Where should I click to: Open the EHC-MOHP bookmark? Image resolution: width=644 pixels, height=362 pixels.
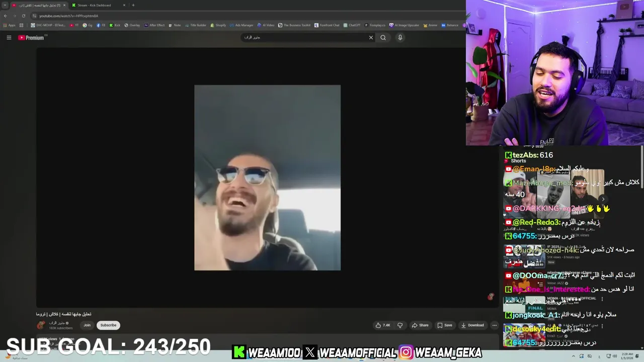(x=48, y=25)
